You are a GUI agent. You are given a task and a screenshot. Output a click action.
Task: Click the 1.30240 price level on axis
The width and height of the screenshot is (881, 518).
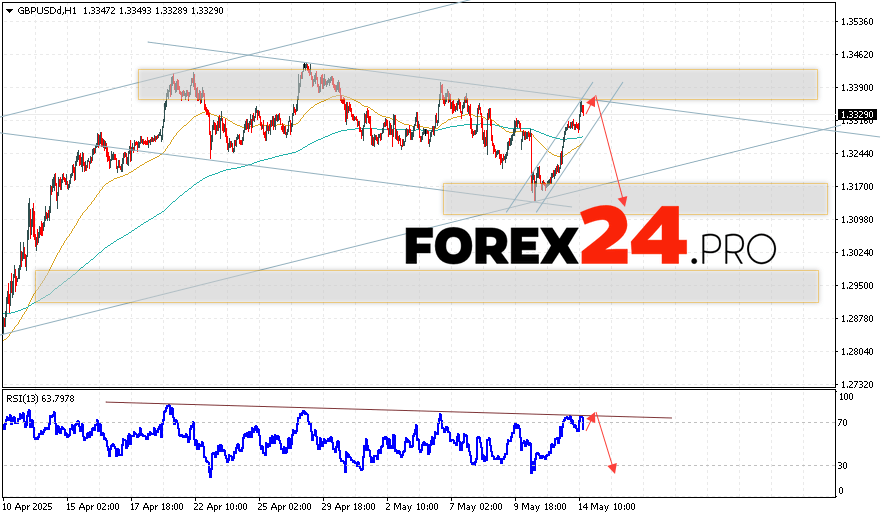(x=857, y=253)
